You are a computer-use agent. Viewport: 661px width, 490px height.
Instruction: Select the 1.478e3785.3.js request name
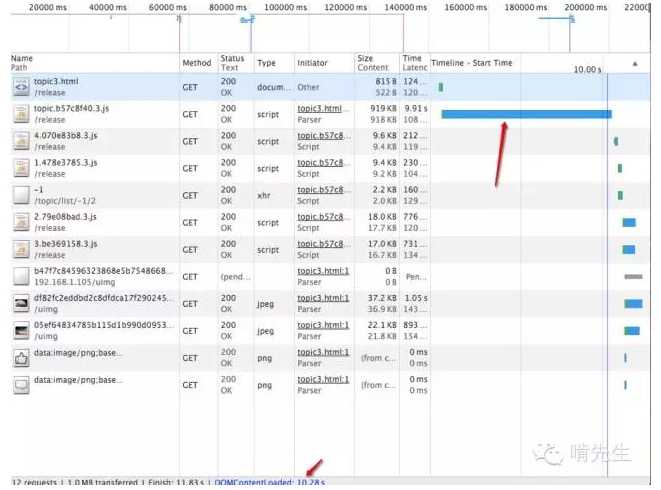pyautogui.click(x=66, y=162)
